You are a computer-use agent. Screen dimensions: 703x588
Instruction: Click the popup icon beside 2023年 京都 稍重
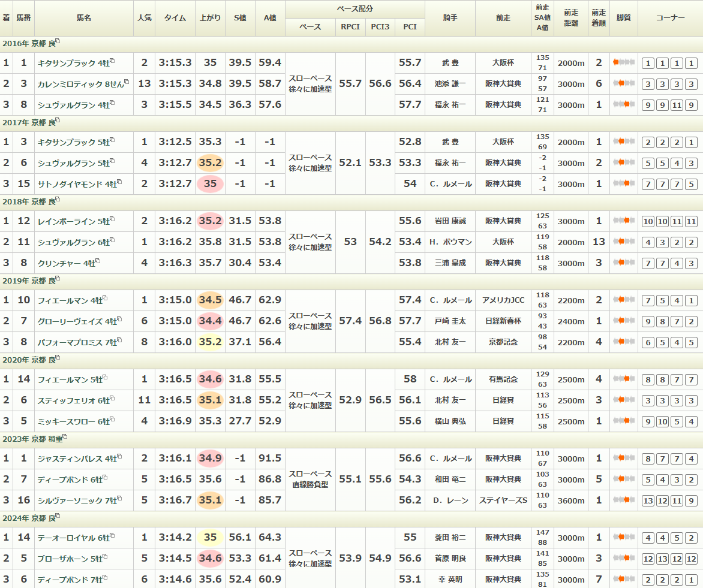point(65,438)
